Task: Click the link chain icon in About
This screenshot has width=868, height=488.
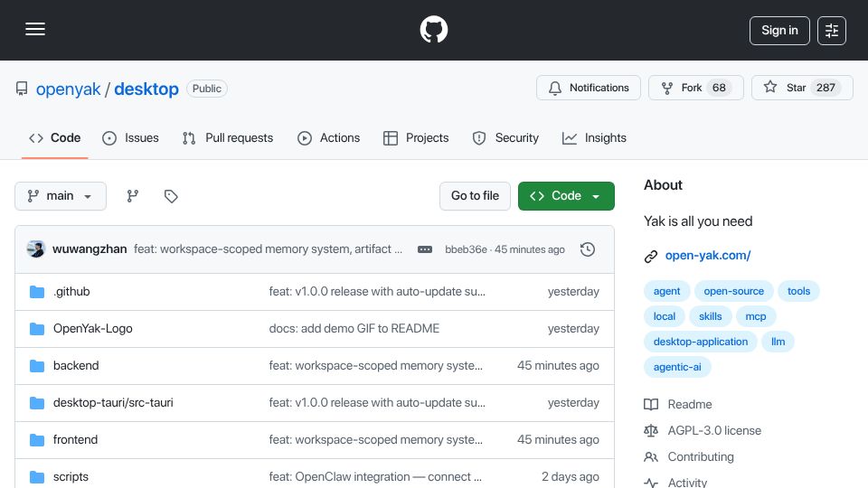Action: [651, 256]
